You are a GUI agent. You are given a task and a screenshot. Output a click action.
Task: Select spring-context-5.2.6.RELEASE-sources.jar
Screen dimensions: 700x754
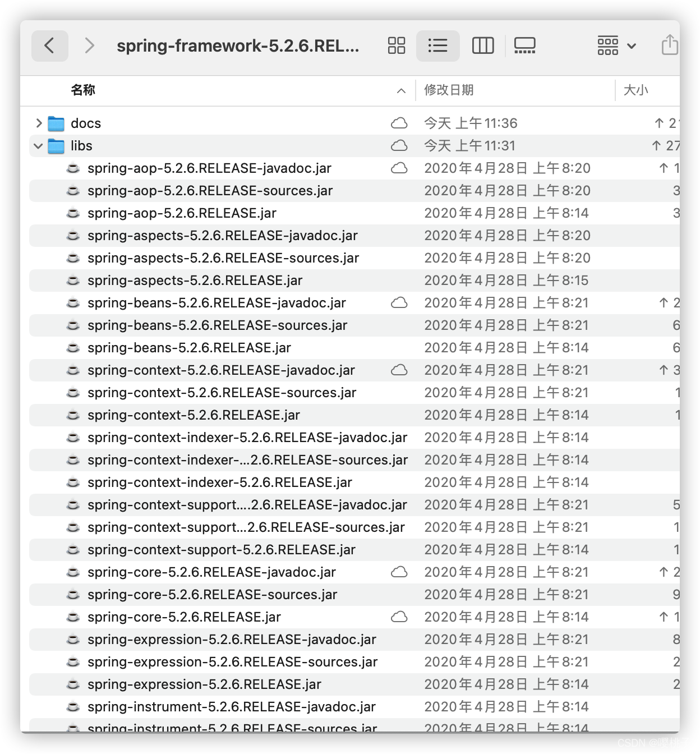pyautogui.click(x=222, y=393)
